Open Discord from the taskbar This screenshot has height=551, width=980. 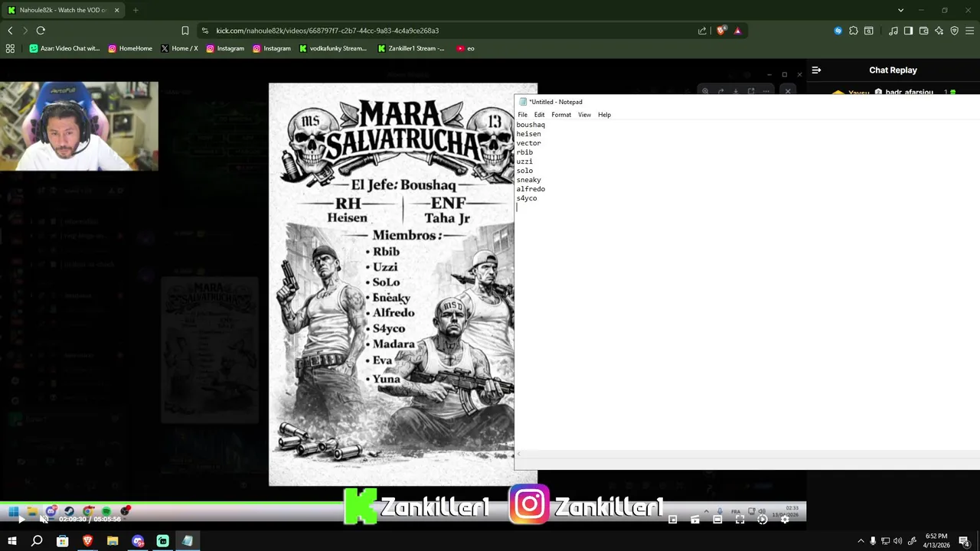coord(138,541)
